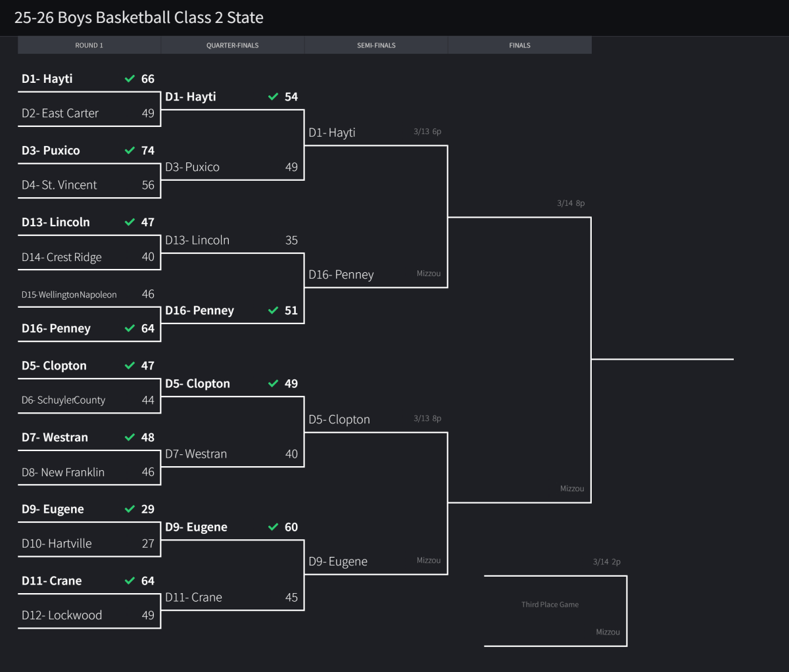This screenshot has height=672, width=789.
Task: Click the Third Place Game label
Action: click(550, 605)
